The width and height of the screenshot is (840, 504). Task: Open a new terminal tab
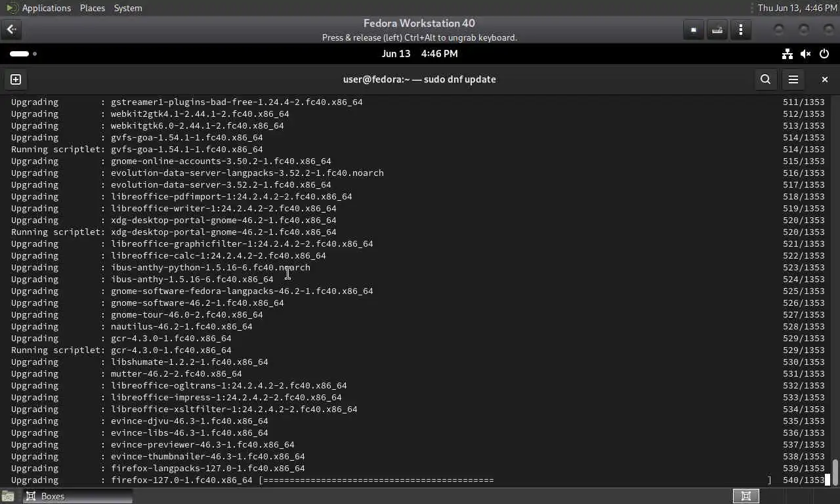[x=16, y=79]
